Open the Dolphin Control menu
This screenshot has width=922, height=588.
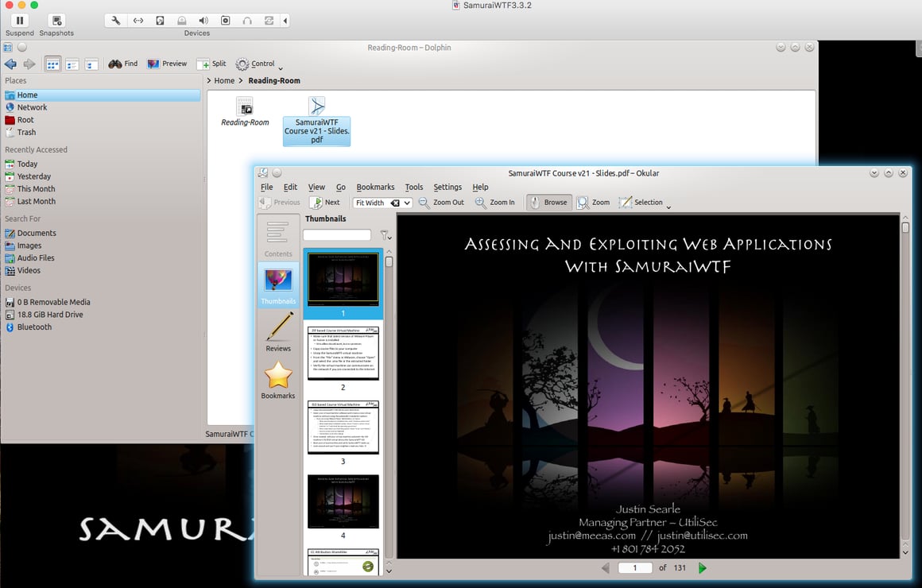click(259, 64)
